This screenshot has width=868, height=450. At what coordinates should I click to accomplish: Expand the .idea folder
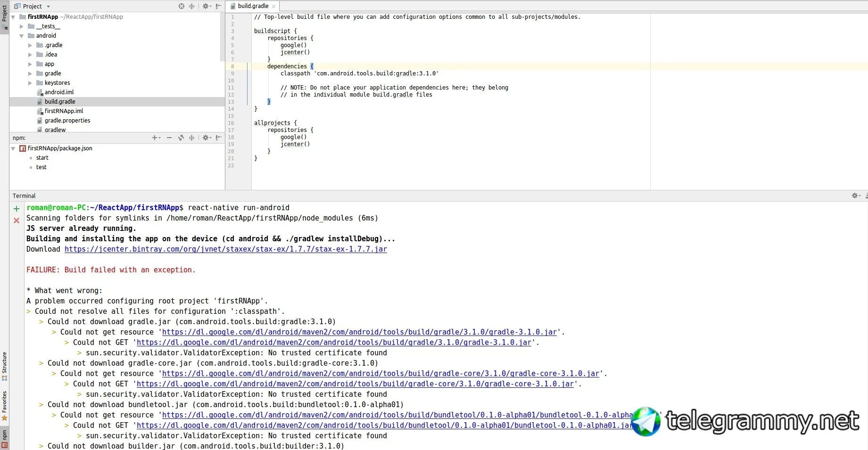[30, 55]
